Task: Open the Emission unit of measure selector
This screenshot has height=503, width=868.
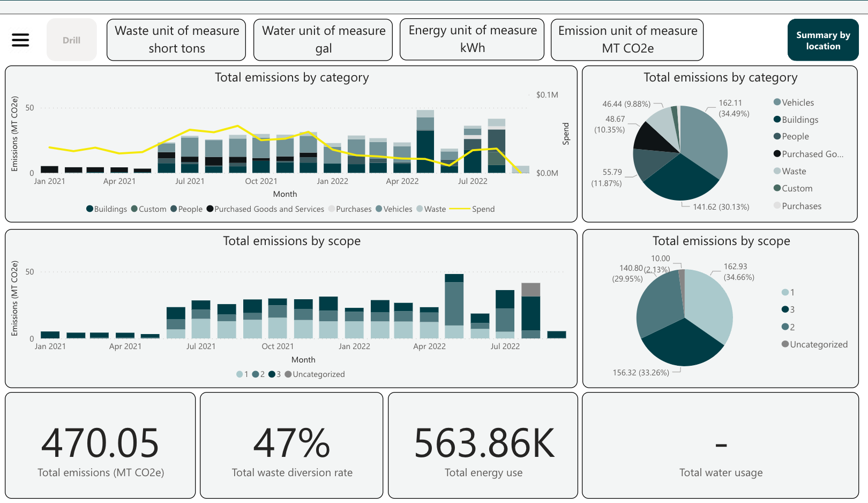Action: point(626,39)
